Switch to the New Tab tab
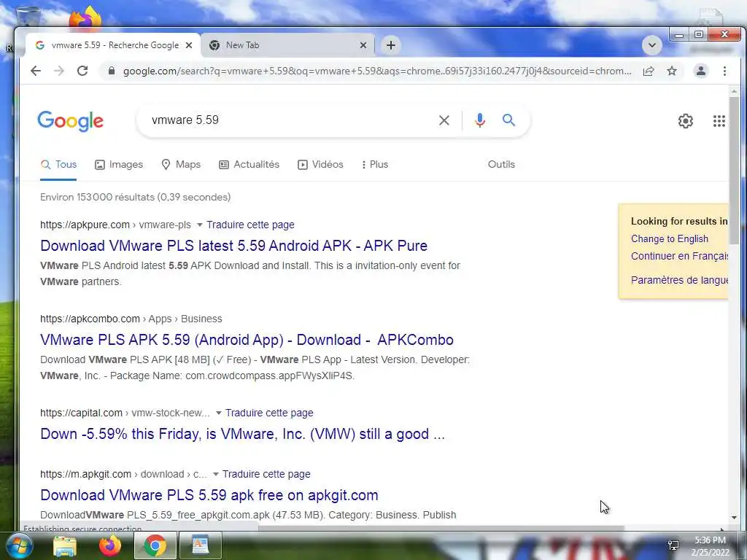Image resolution: width=747 pixels, height=560 pixels. tap(287, 45)
